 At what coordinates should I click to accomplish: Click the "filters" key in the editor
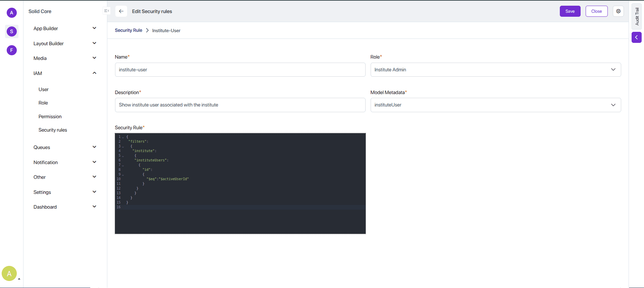pyautogui.click(x=138, y=142)
